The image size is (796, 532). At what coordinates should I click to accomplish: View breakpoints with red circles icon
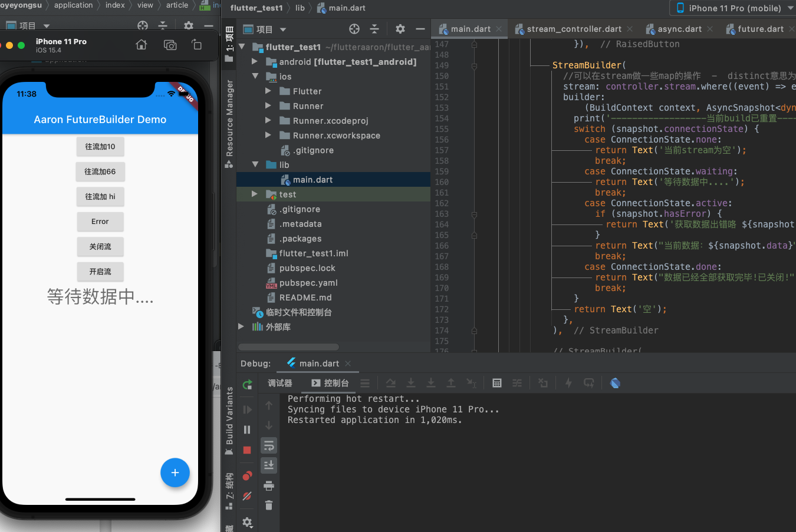247,475
